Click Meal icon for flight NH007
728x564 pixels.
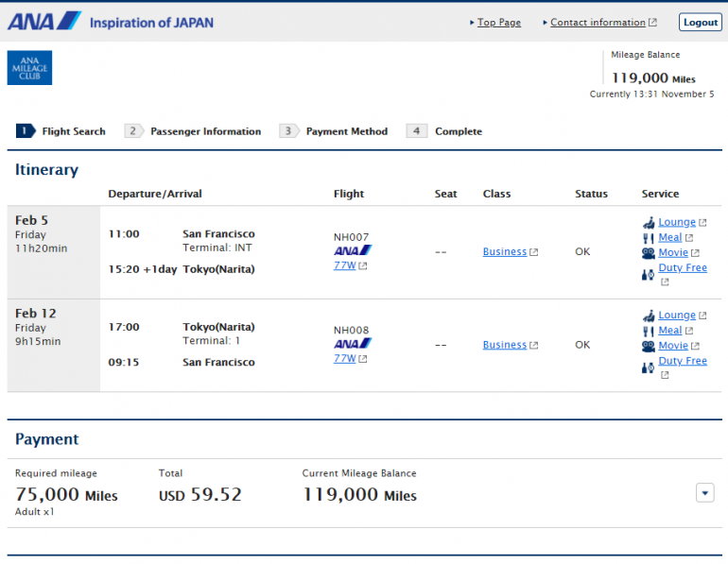pyautogui.click(x=649, y=238)
